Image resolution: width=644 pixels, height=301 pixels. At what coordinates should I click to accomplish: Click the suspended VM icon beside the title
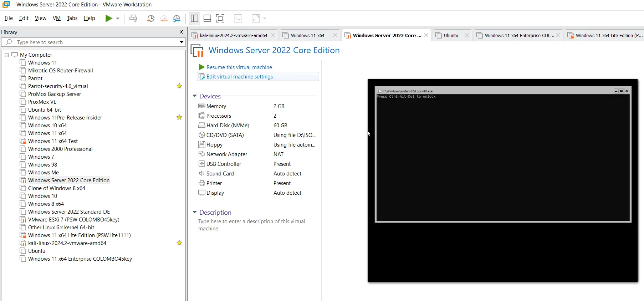point(197,51)
